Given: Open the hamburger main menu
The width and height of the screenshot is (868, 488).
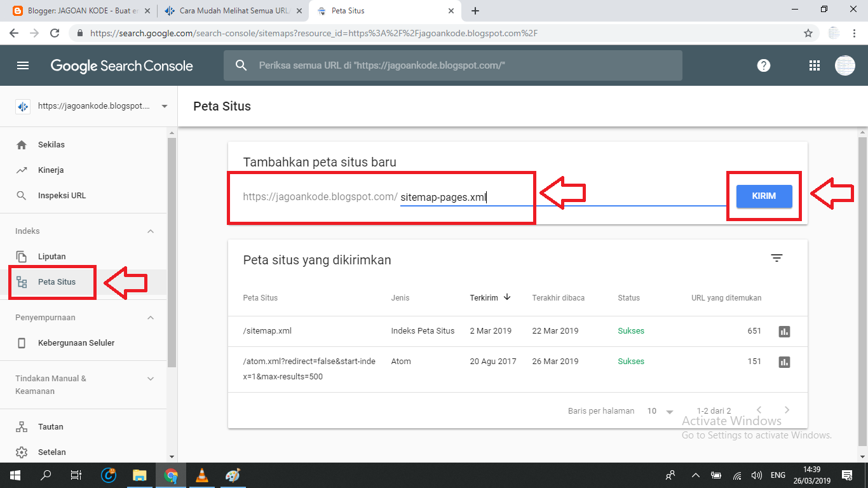Looking at the screenshot, I should (x=23, y=65).
